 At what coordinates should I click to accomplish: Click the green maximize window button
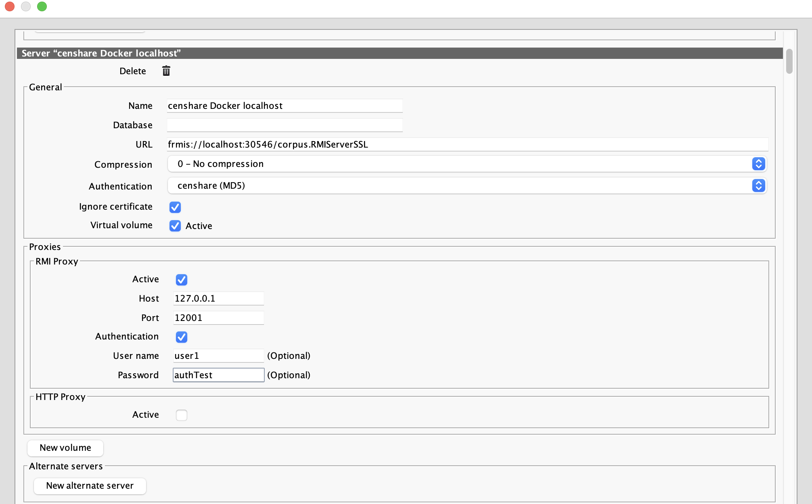42,6
